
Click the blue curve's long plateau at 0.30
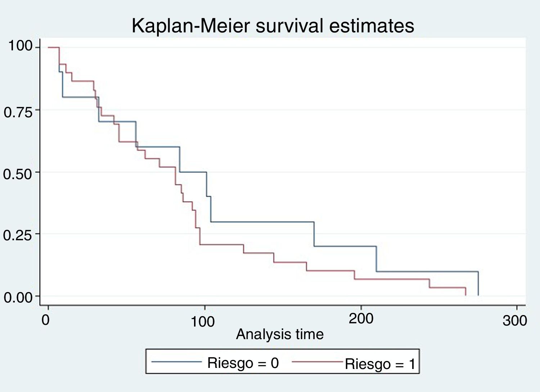[x=262, y=222]
